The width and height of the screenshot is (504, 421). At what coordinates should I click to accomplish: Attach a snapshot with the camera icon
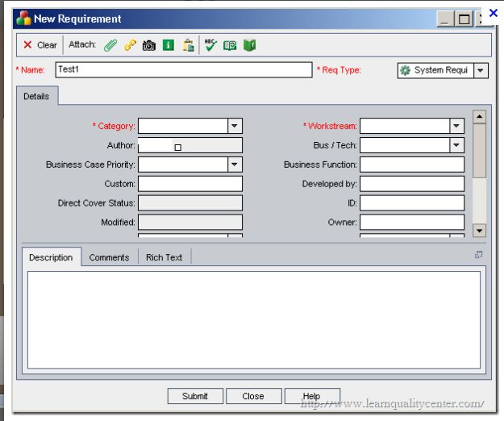[149, 45]
